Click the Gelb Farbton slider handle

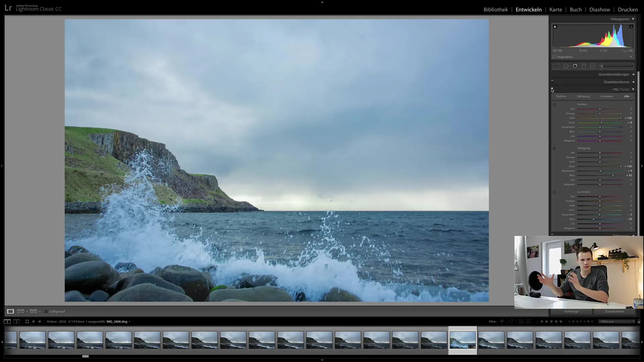coord(621,118)
